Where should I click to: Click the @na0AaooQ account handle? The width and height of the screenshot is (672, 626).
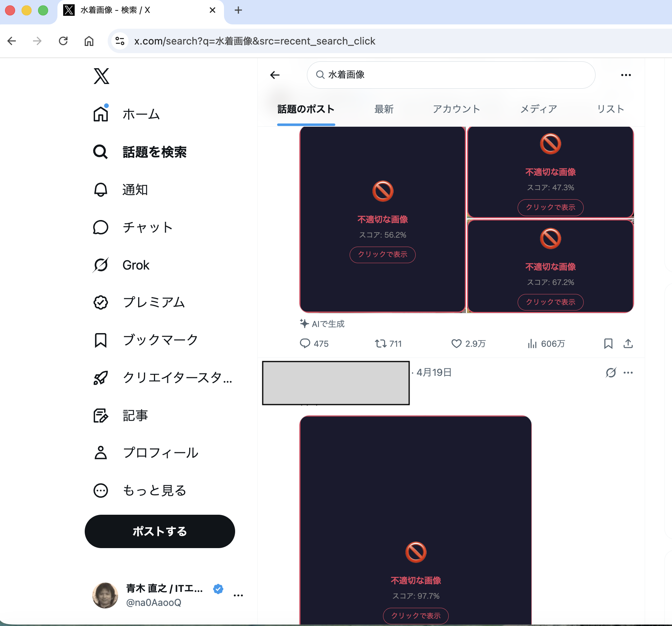pos(154,603)
